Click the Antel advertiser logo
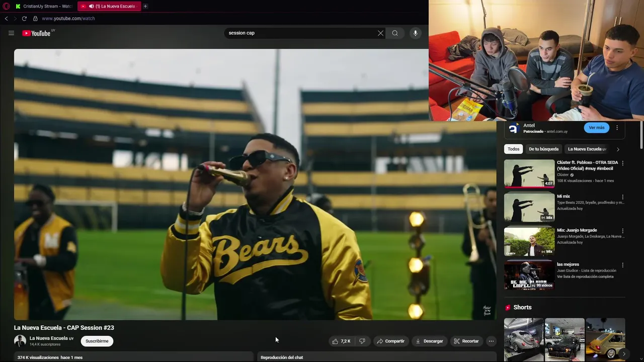644x362 pixels. [513, 128]
